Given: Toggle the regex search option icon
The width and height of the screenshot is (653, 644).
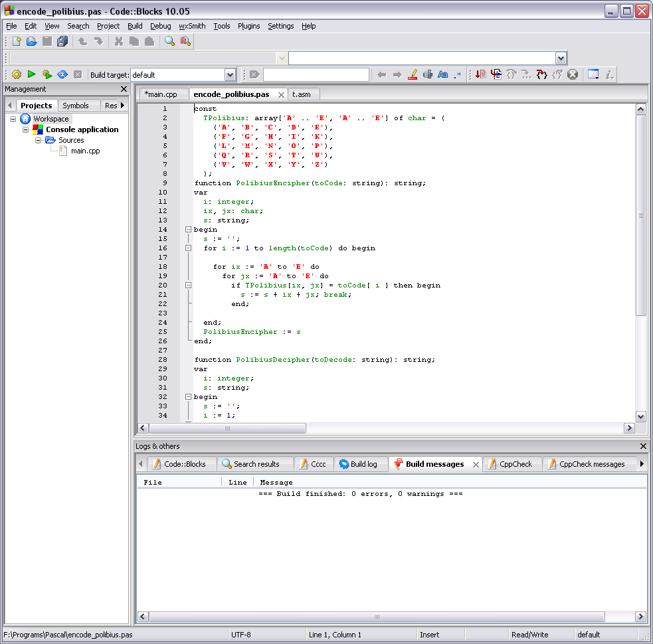Looking at the screenshot, I should coord(458,75).
